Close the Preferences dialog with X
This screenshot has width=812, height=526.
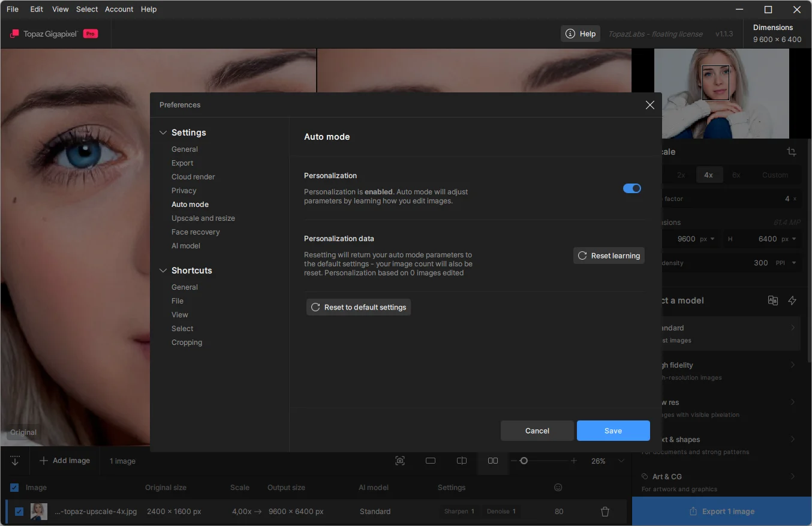coord(649,105)
